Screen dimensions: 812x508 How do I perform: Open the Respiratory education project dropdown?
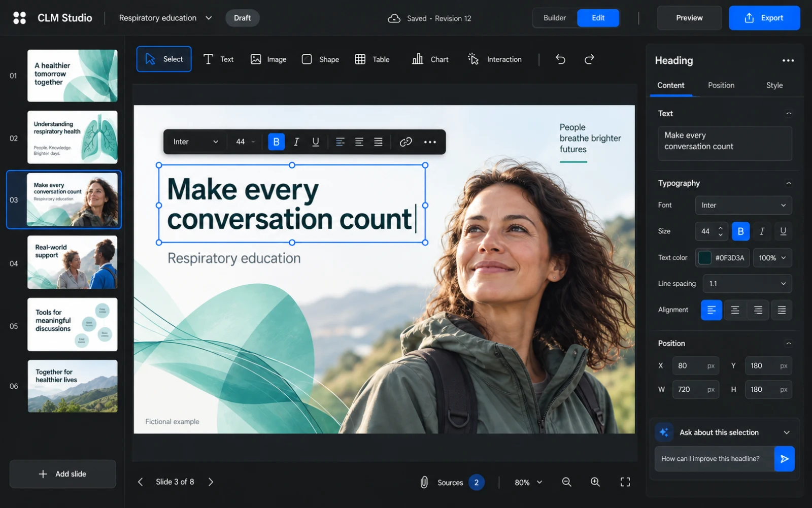point(165,18)
